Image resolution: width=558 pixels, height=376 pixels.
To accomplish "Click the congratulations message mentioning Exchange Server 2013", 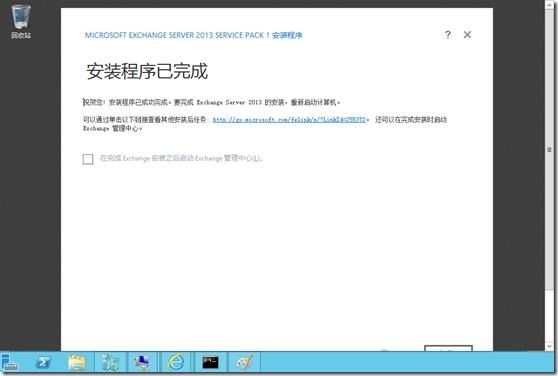I will [x=211, y=102].
